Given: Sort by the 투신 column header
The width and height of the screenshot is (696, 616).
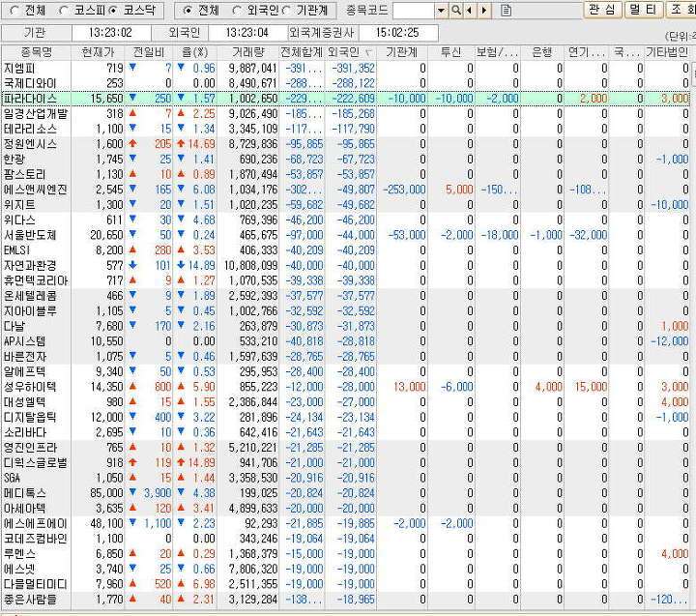Looking at the screenshot, I should [451, 52].
